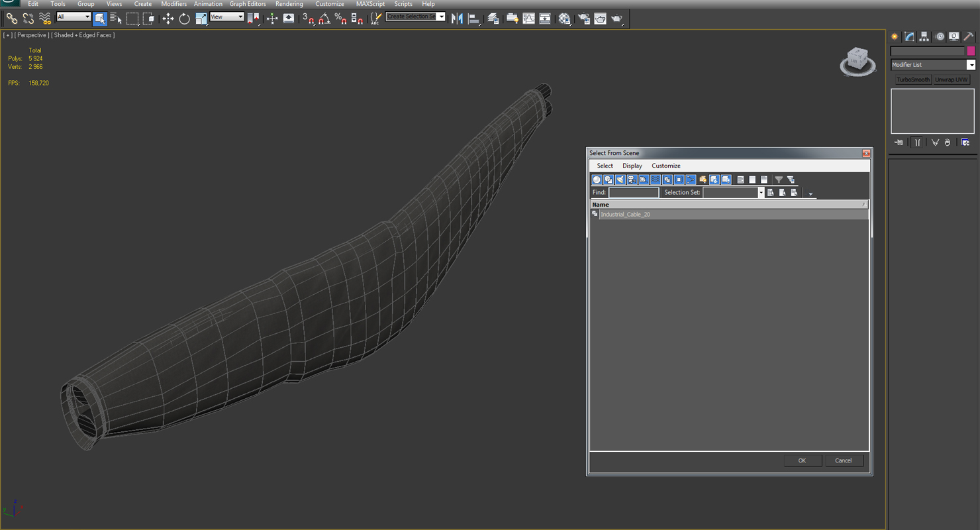Image resolution: width=980 pixels, height=530 pixels.
Task: Toggle Angle Snap
Action: 324,19
